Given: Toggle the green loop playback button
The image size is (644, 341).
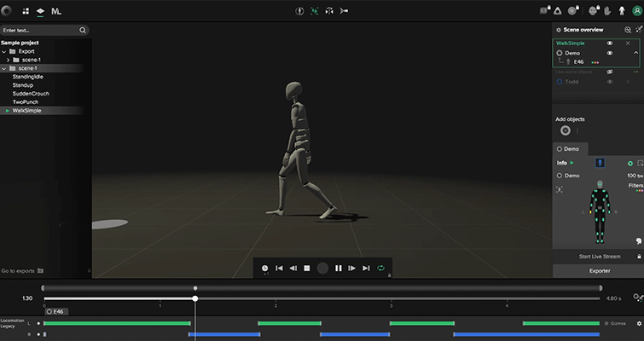Looking at the screenshot, I should click(x=380, y=269).
